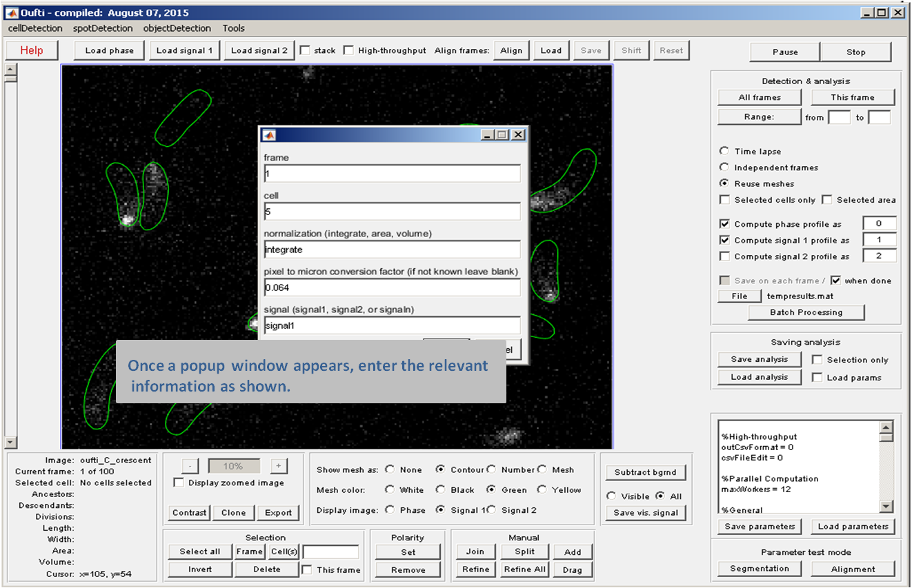This screenshot has width=912, height=588.
Task: Click Load analysis button
Action: click(760, 377)
